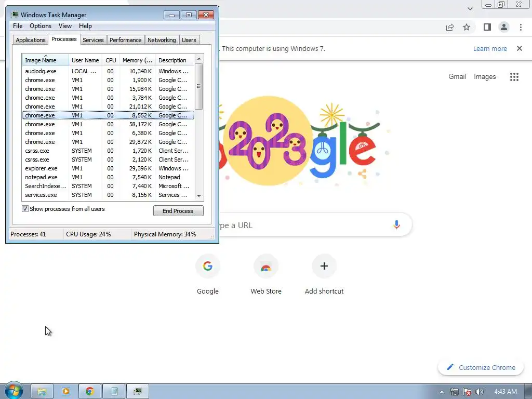532x399 pixels.
Task: Click Show desktop strip beside the clock
Action: (x=528, y=392)
